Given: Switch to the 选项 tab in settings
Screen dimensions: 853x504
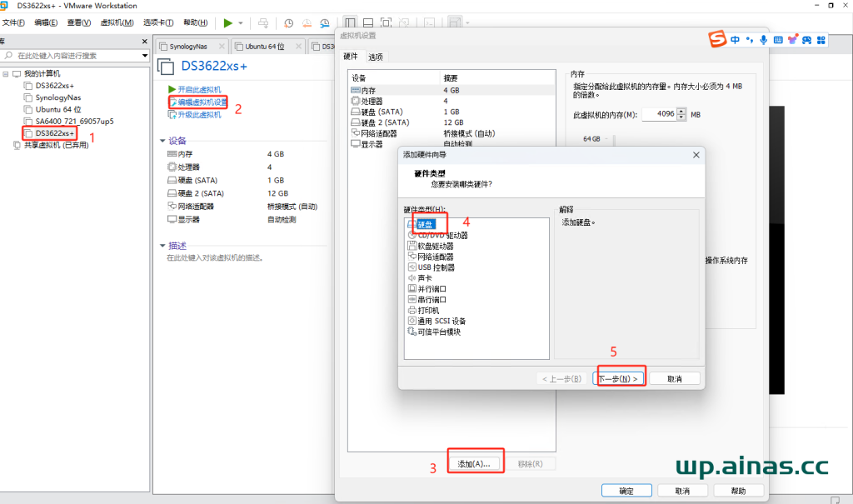Looking at the screenshot, I should point(376,57).
